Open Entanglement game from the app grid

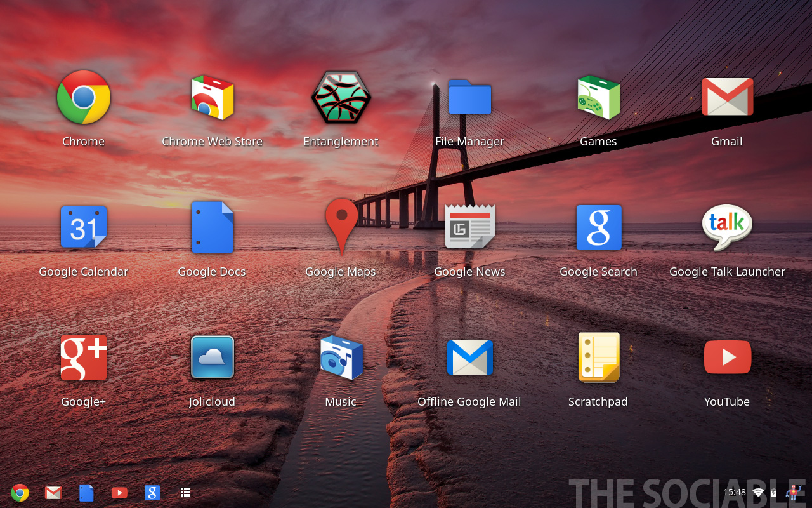pos(341,98)
